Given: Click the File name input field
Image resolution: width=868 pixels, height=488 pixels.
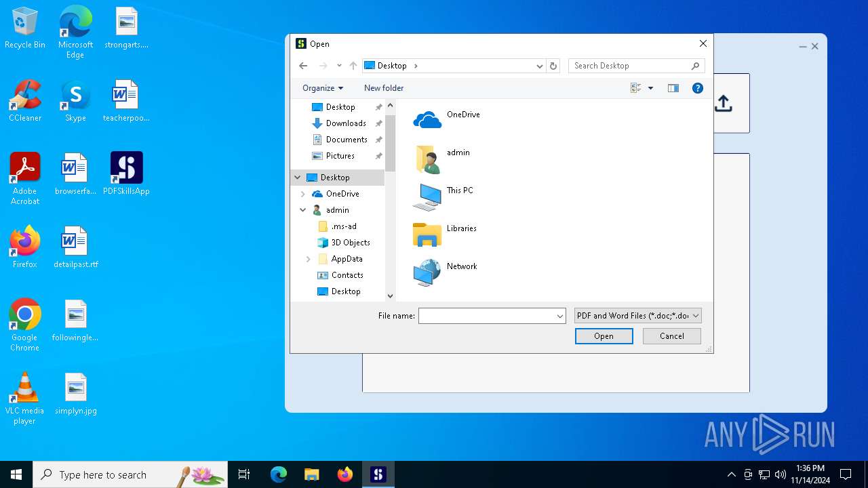Looking at the screenshot, I should 487,316.
